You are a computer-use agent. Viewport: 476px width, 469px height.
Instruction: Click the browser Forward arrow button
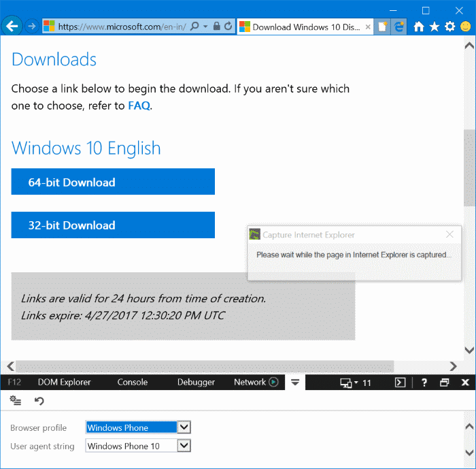(31, 27)
